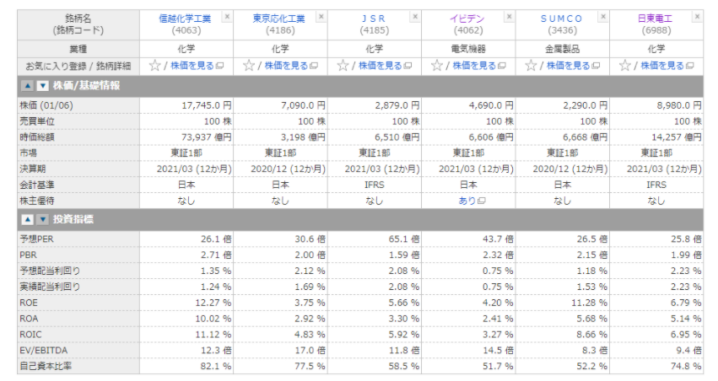This screenshot has height=381, width=718.
Task: Expand 投資指標 section with down arrow
Action: [43, 220]
